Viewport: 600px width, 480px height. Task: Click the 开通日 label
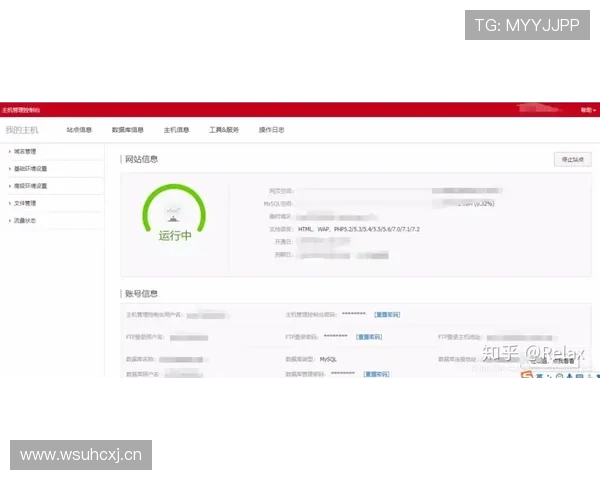coord(284,242)
